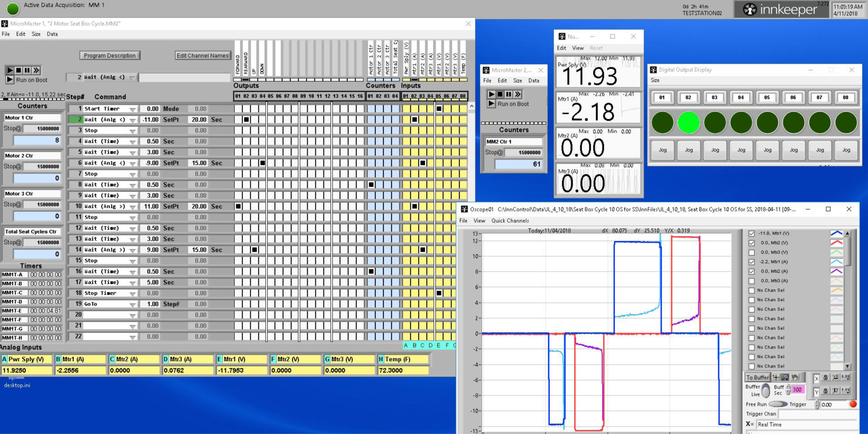Click the Trigger Chan input field
The height and width of the screenshot is (434, 868).
coord(817,414)
